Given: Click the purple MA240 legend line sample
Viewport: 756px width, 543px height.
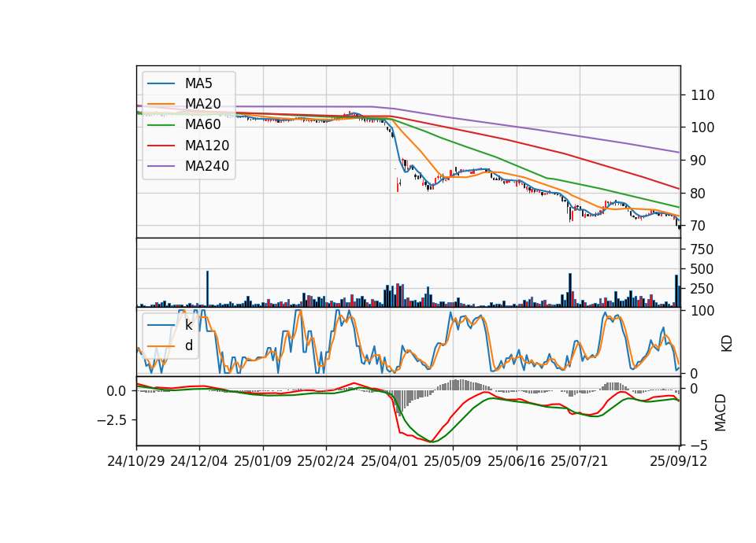Looking at the screenshot, I should 161,166.
